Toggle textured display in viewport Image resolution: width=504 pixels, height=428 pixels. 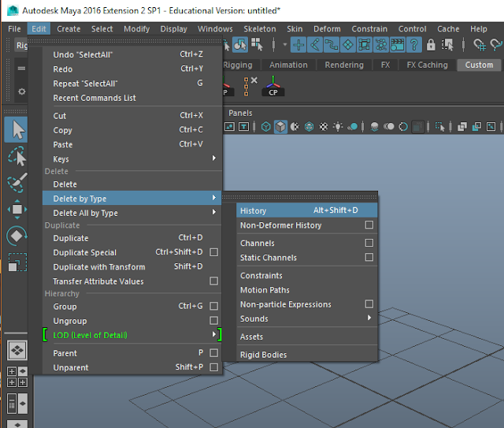324,126
